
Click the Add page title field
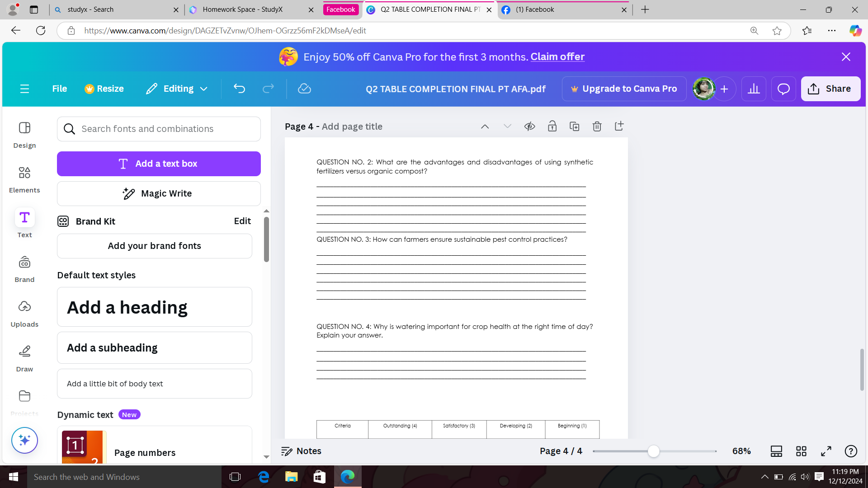click(x=352, y=127)
